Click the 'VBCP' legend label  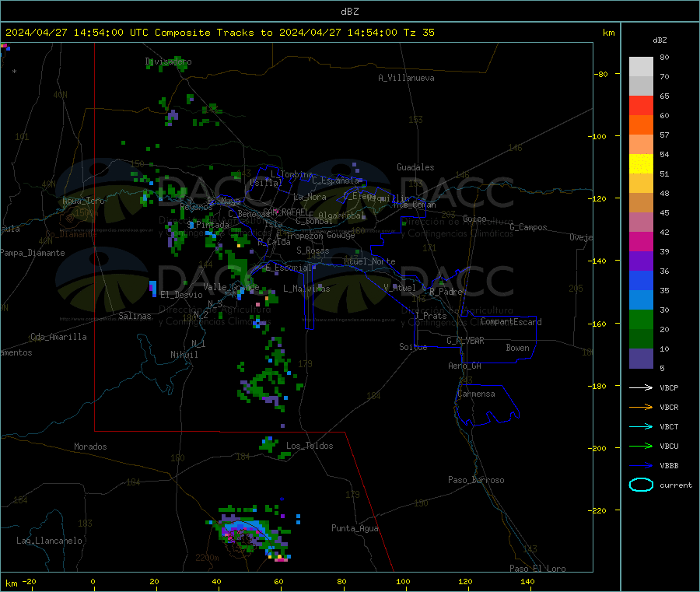coord(669,387)
